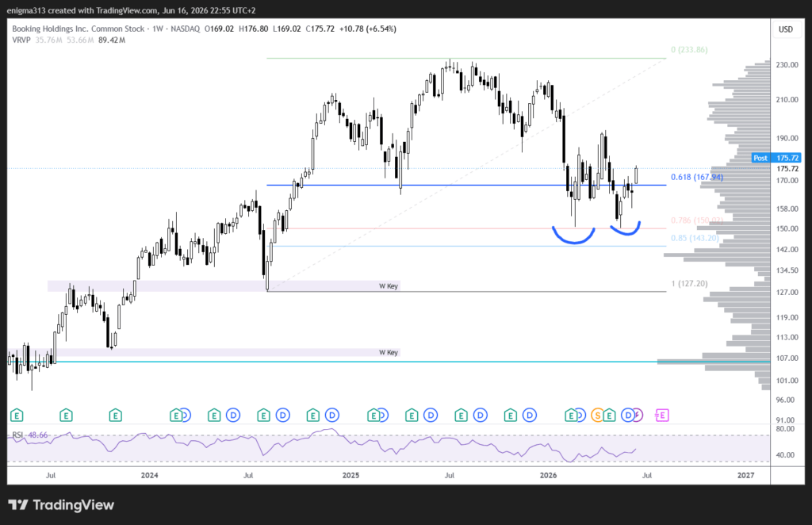Open the May 2025 earnings marker
The image size is (812, 525).
pos(412,415)
